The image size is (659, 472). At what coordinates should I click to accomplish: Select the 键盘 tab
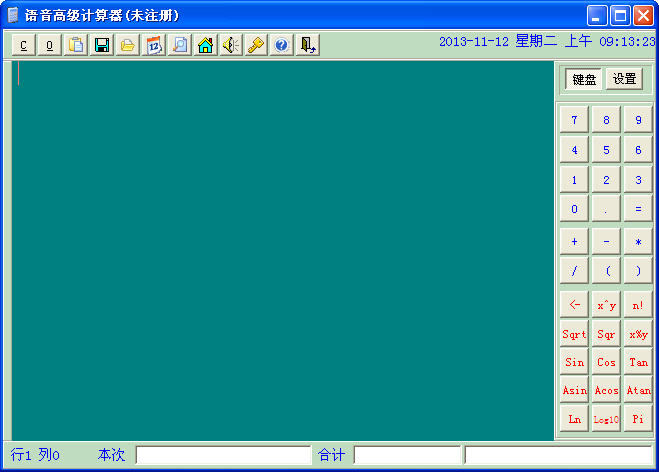584,80
